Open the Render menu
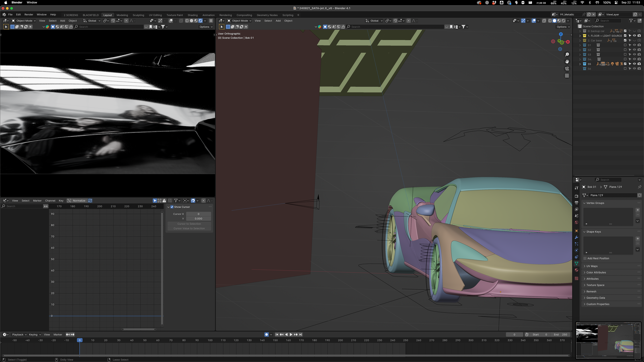Viewport: 644px width, 362px height. (29, 14)
